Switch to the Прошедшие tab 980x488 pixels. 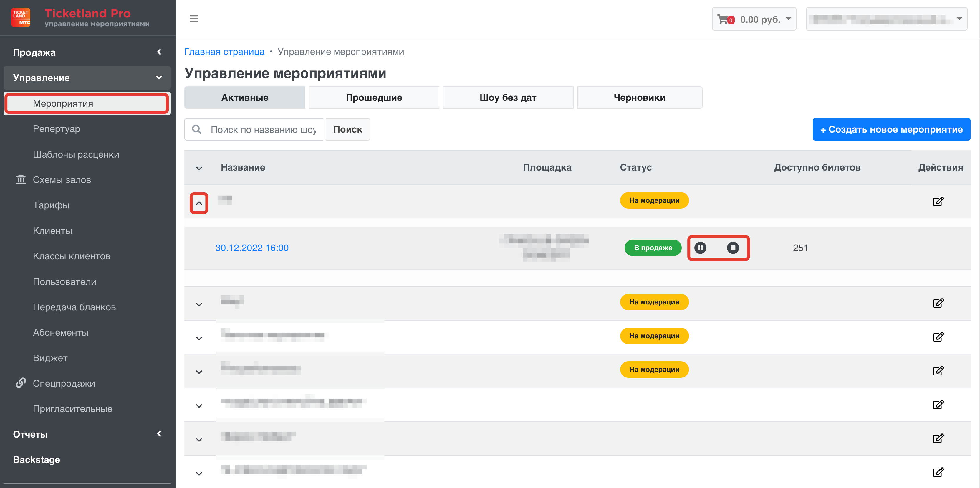click(374, 98)
